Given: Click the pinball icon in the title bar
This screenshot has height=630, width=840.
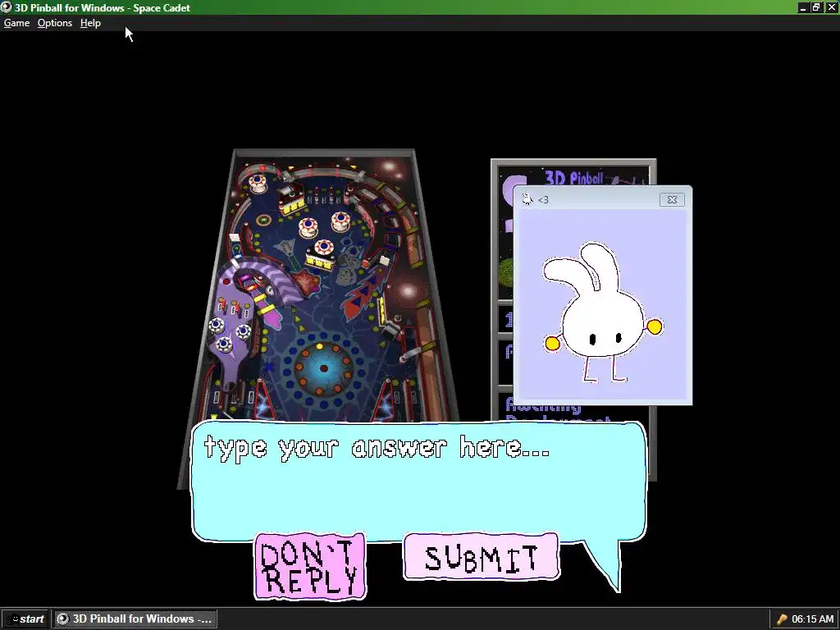Looking at the screenshot, I should pos(7,7).
